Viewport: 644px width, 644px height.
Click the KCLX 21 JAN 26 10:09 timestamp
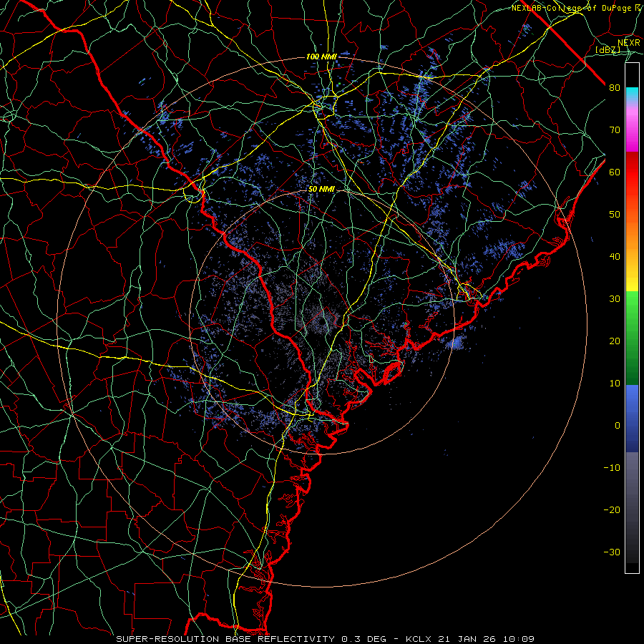470,639
